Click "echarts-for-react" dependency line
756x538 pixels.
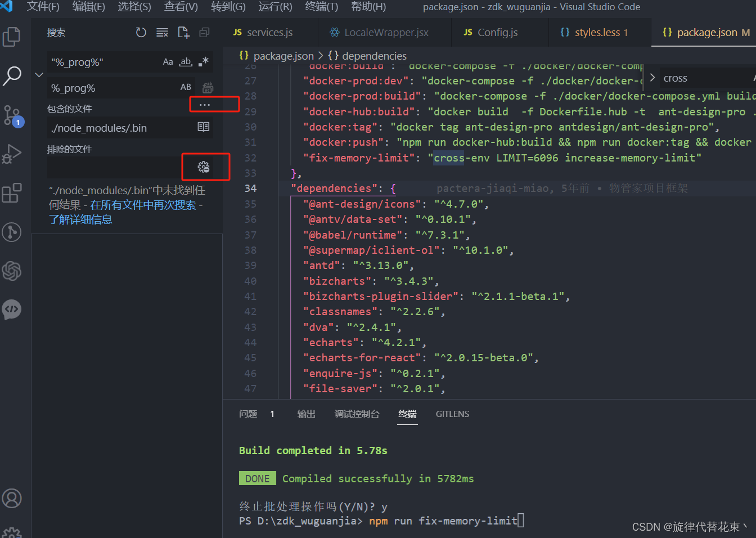point(421,357)
